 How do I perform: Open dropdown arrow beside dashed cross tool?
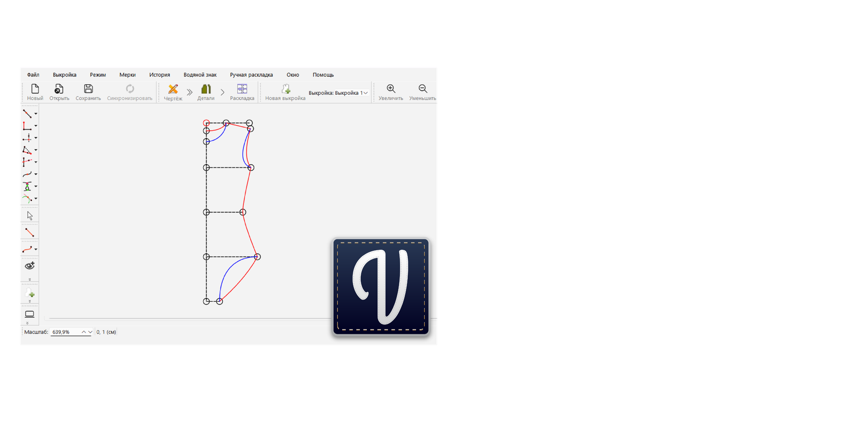pyautogui.click(x=36, y=138)
